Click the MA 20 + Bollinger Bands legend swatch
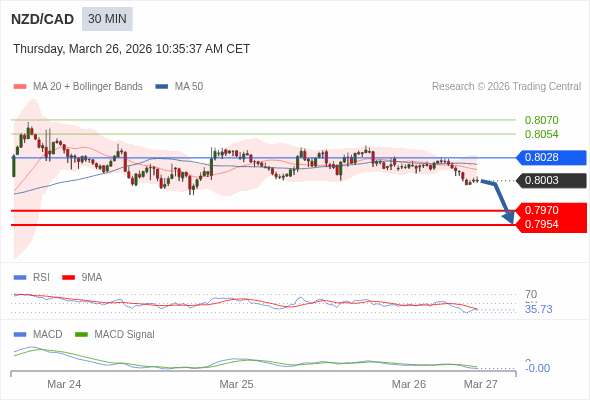 [x=20, y=87]
